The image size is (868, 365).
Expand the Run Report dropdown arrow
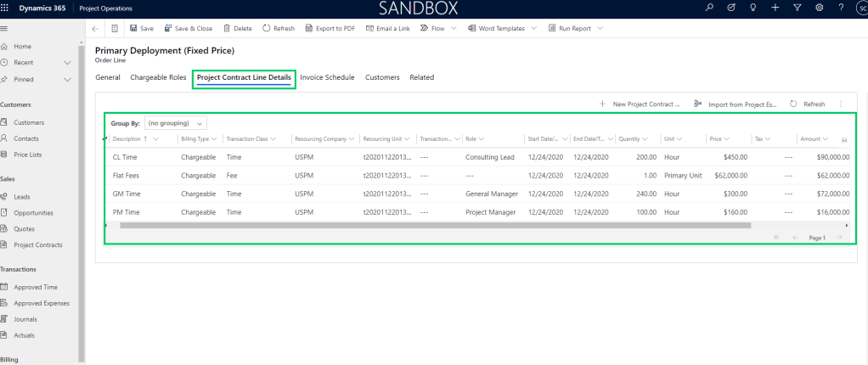click(600, 28)
